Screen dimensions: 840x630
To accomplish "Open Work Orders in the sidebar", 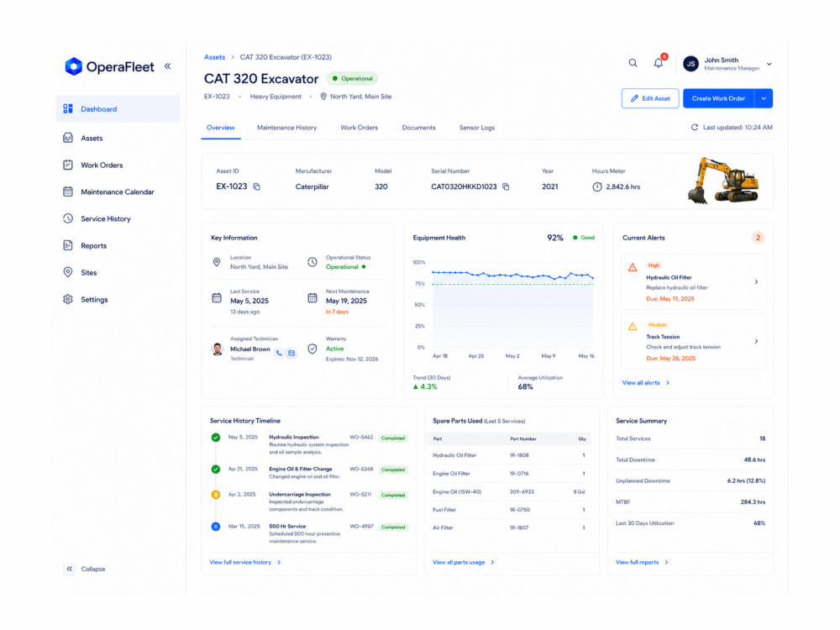I will 118,165.
